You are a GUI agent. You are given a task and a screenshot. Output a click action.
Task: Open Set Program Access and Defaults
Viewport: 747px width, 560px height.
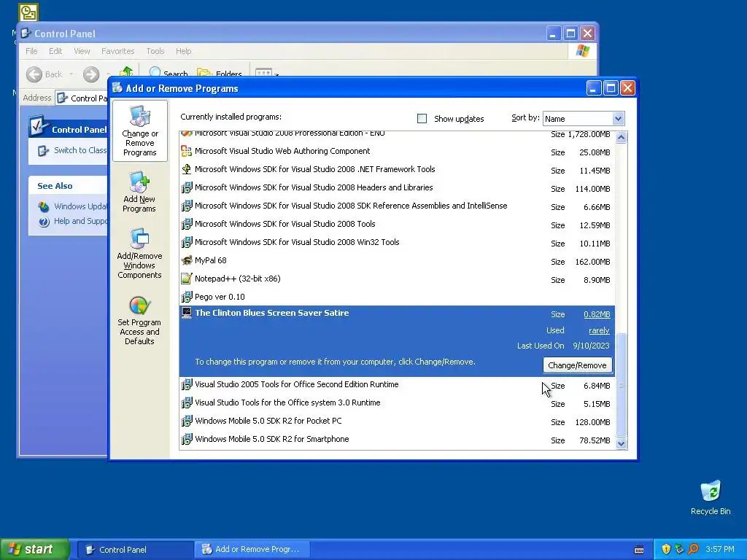(139, 320)
